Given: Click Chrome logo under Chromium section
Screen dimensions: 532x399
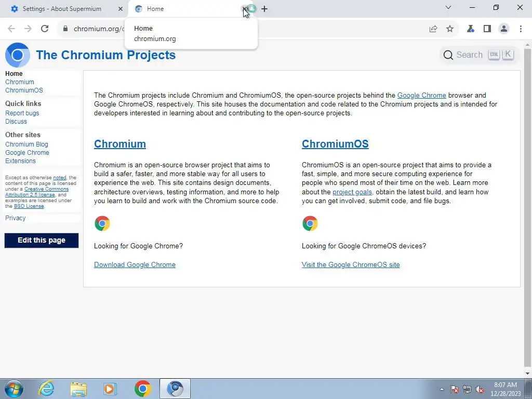Looking at the screenshot, I should click(102, 223).
